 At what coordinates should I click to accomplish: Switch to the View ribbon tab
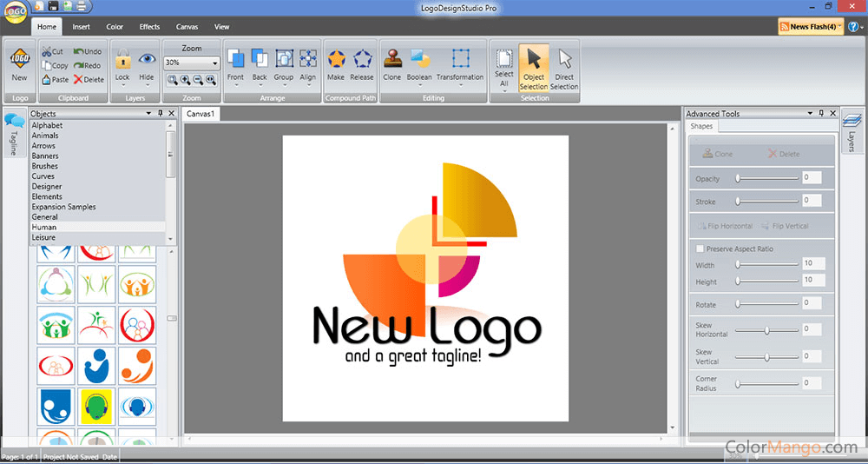tap(222, 27)
